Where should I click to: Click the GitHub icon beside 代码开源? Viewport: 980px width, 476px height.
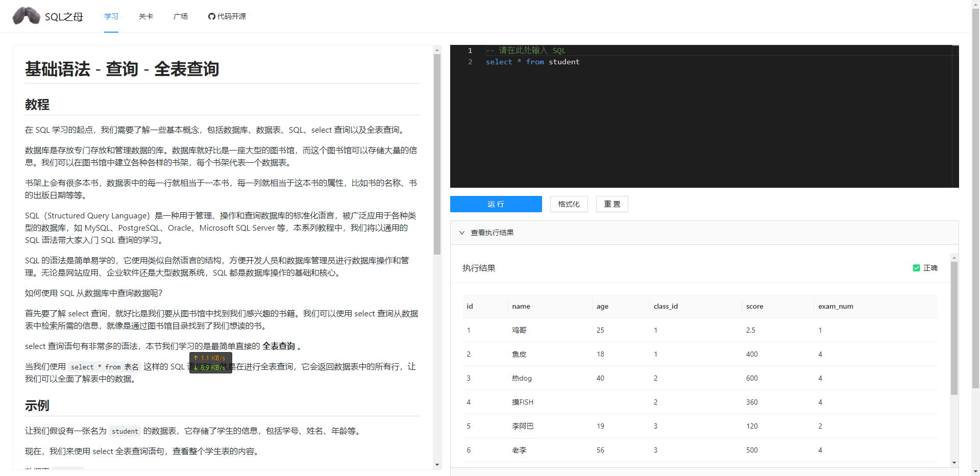click(x=211, y=16)
